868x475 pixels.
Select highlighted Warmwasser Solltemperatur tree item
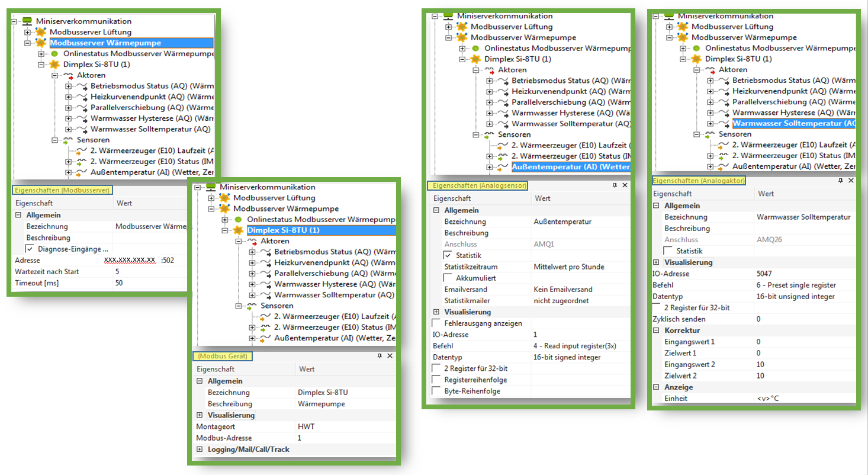point(794,123)
